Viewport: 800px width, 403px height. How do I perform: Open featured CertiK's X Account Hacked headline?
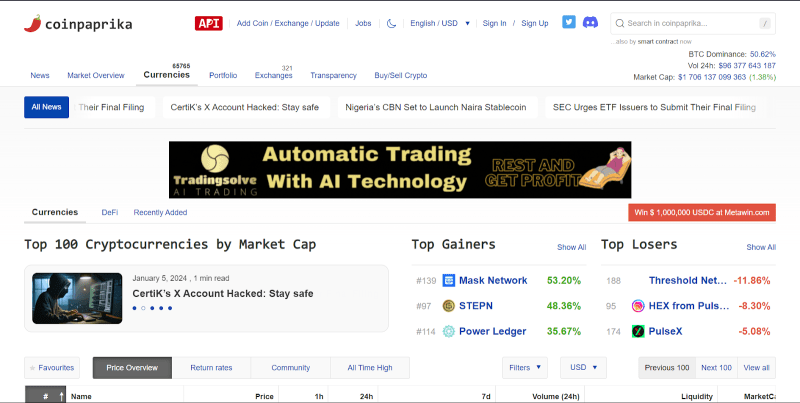pos(223,293)
